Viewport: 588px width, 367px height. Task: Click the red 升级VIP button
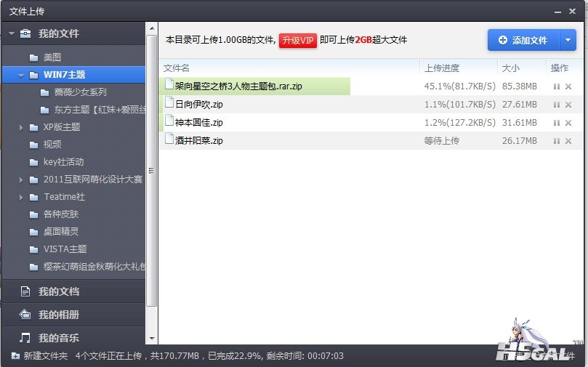pyautogui.click(x=298, y=40)
